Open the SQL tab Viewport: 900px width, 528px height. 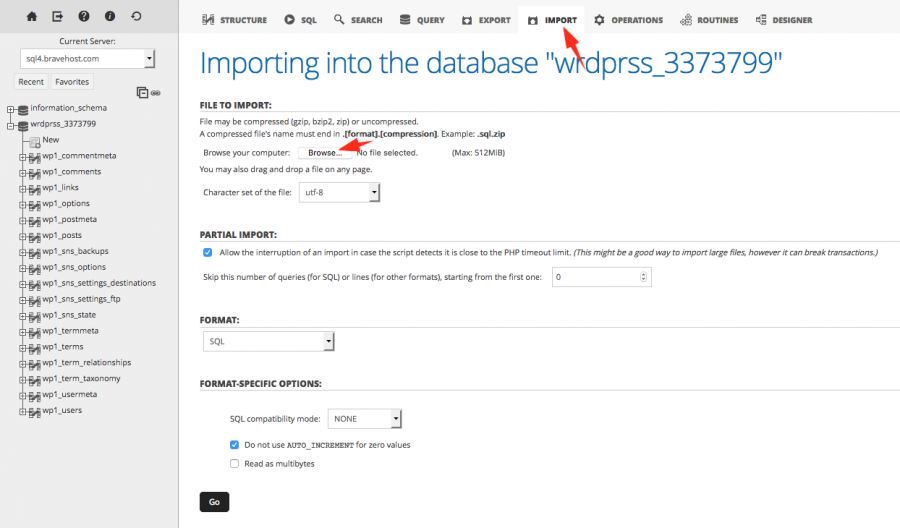[x=300, y=20]
